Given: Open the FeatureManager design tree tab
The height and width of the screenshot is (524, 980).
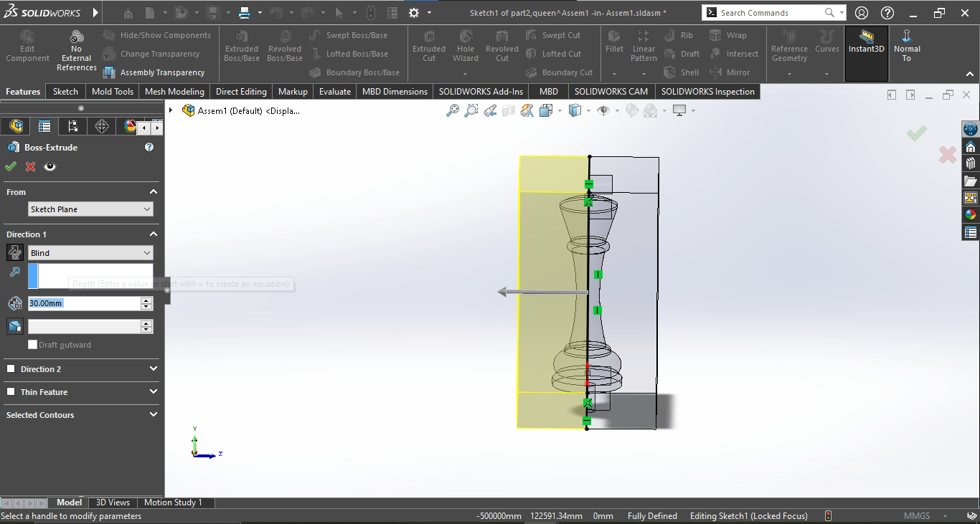Looking at the screenshot, I should [15, 126].
